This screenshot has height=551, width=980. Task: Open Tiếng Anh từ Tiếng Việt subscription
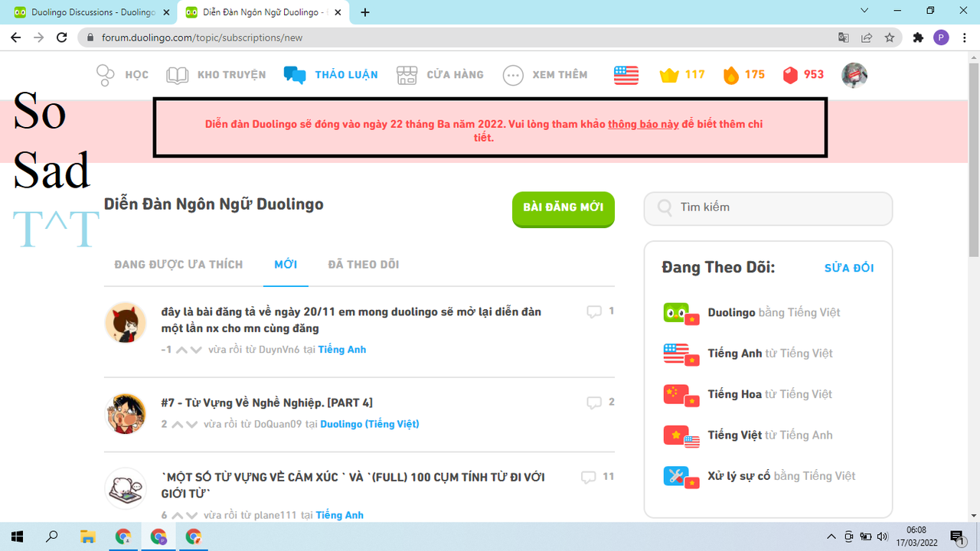tap(770, 354)
